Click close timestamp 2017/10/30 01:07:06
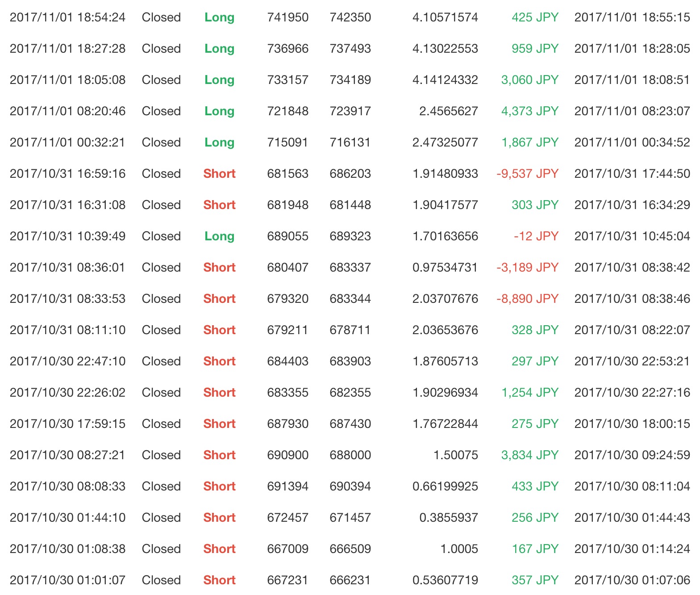This screenshot has height=595, width=700. point(632,580)
